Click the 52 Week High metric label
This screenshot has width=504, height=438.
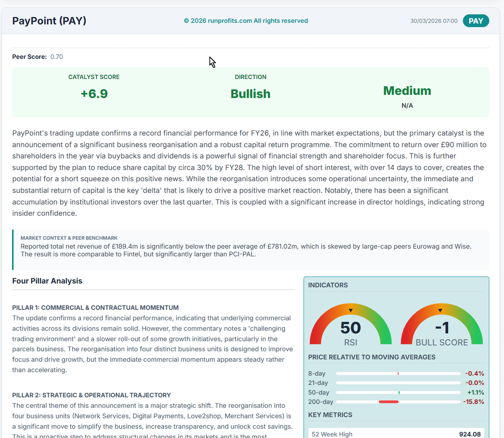coord(332,434)
